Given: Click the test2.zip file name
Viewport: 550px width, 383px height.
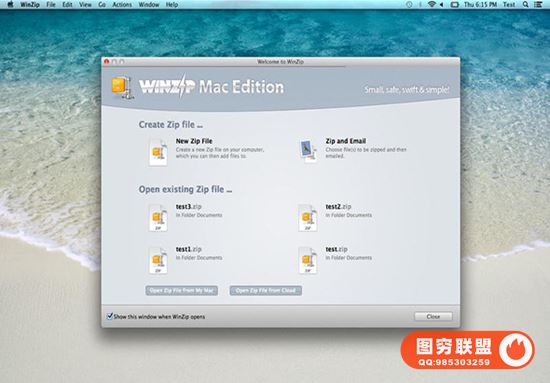Looking at the screenshot, I should (x=338, y=207).
